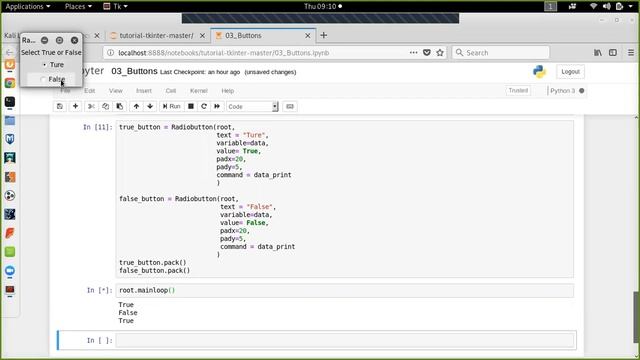
Task: Open Pocket save icon in address bar
Action: [427, 53]
